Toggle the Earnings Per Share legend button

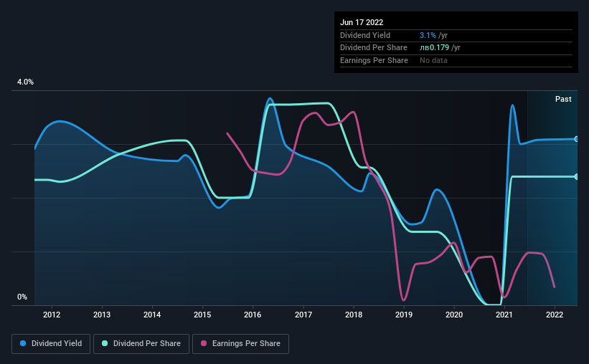point(240,344)
